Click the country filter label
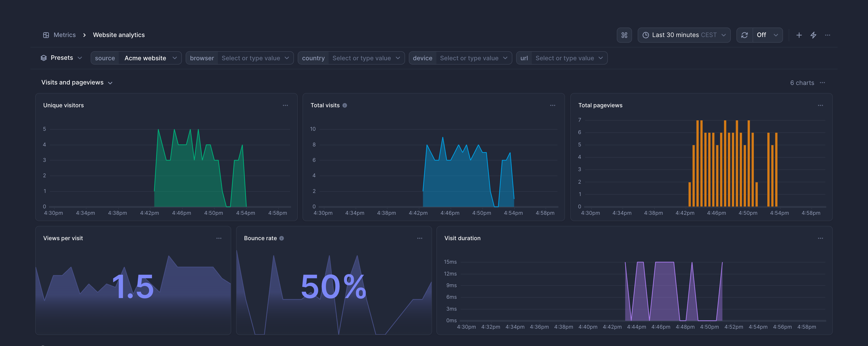Screen dimensions: 868x346 (313, 58)
